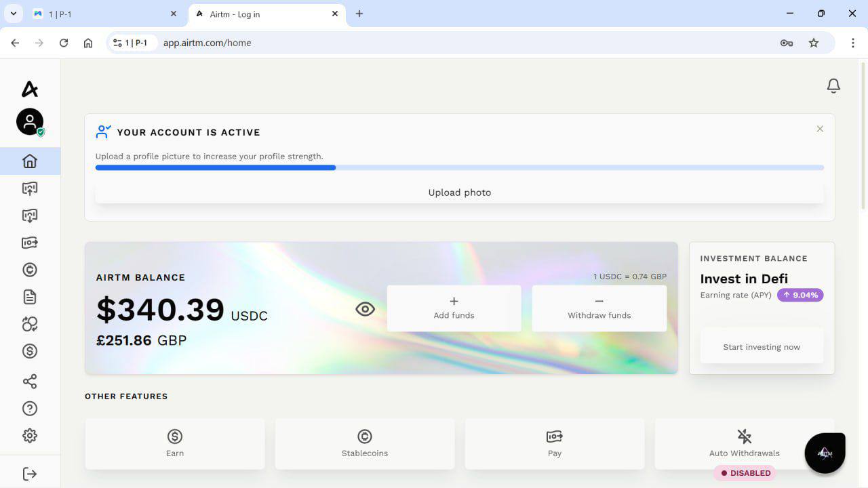
Task: Toggle balance visibility with the eye icon
Action: click(365, 309)
